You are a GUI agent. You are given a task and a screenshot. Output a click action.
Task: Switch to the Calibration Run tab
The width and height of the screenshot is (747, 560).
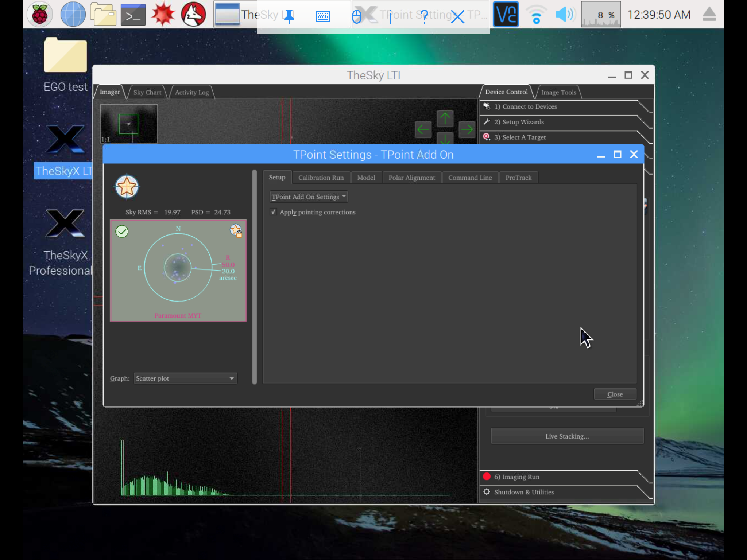(x=321, y=178)
